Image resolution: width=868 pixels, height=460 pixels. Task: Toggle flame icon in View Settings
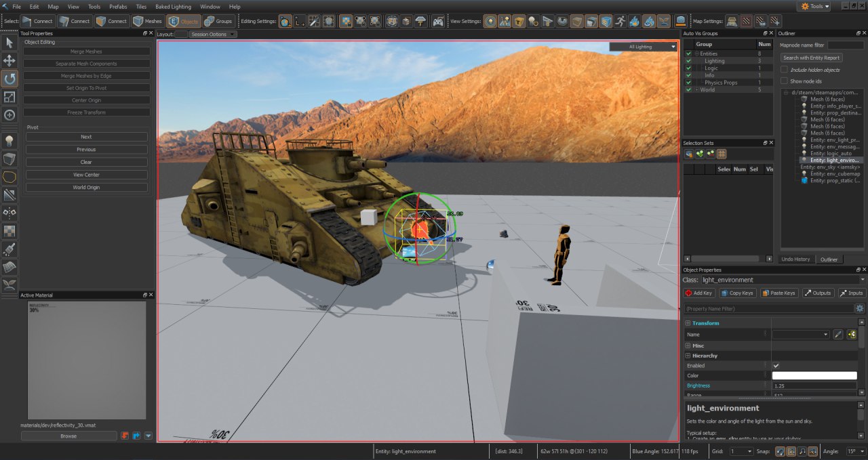click(634, 21)
